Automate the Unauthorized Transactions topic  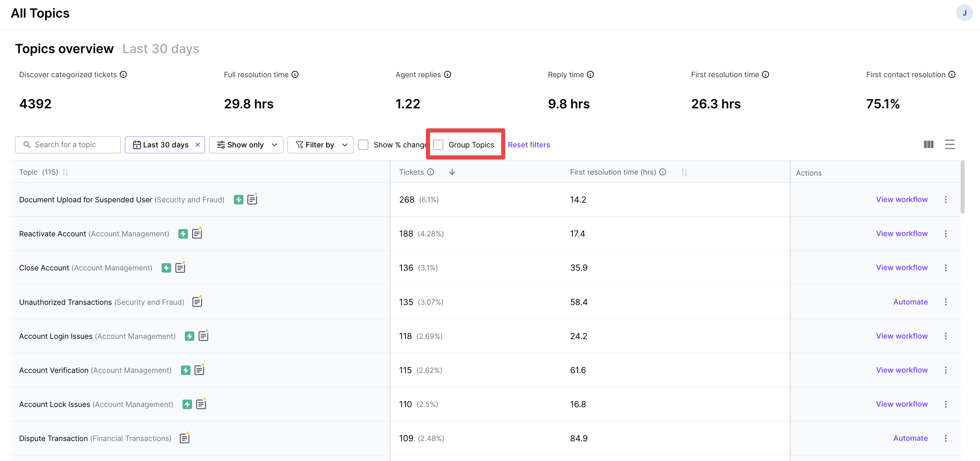click(x=910, y=302)
